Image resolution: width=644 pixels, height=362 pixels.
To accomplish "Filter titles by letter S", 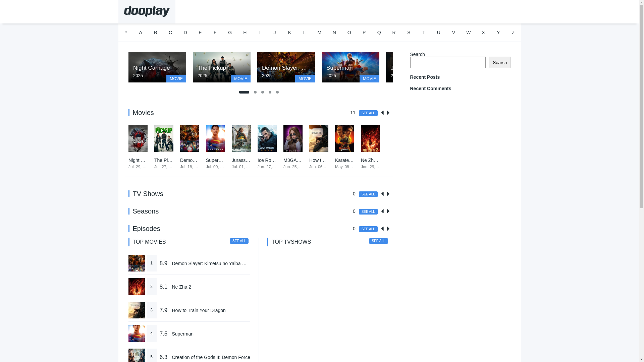I will click(409, 33).
